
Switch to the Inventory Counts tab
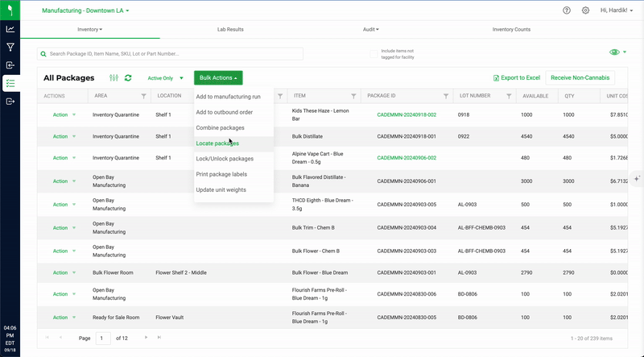click(511, 30)
